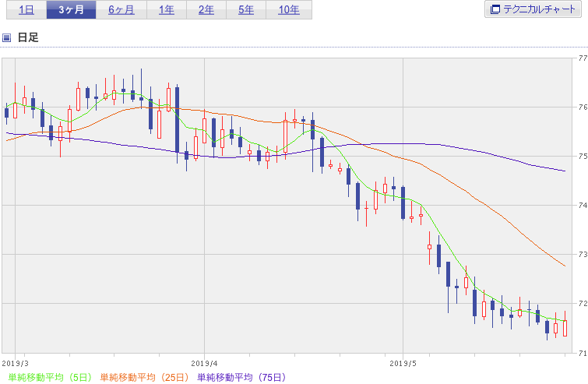Open the 5年 period tab
Viewport: 588px width, 384px height.
[246, 10]
